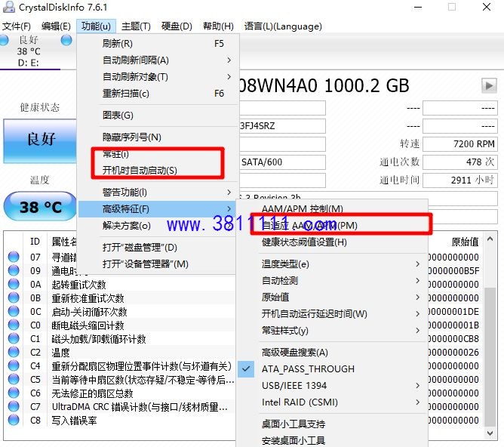
Task: Toggle 自适应 AAM/APM(PM) option
Action: pos(333,226)
